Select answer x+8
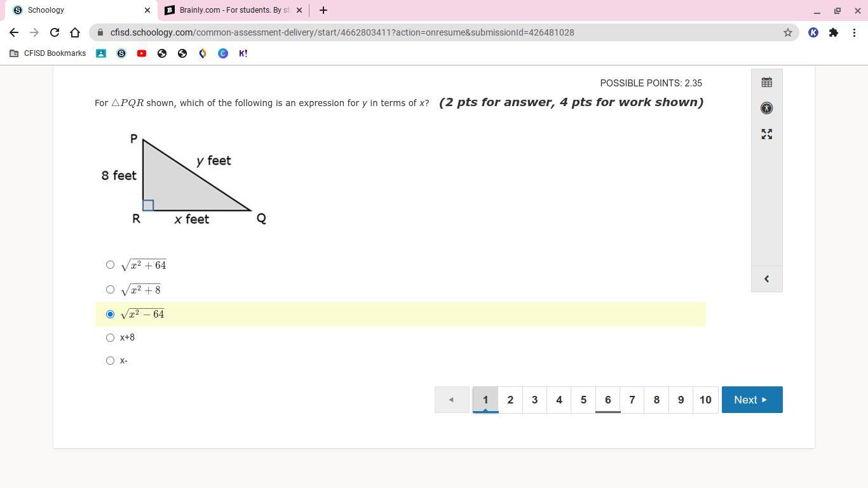The width and height of the screenshot is (868, 488). point(110,337)
